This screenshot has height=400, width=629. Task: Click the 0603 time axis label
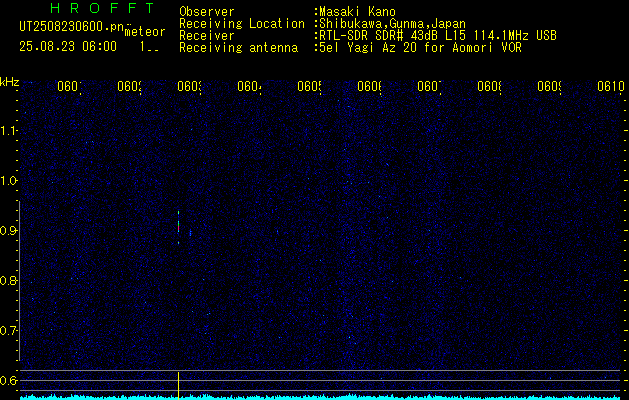click(x=189, y=86)
